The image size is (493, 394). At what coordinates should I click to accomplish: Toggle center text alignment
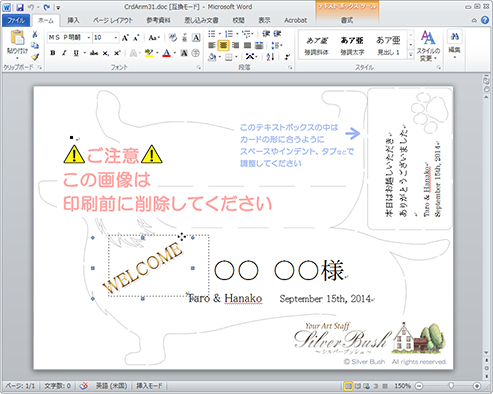click(223, 45)
